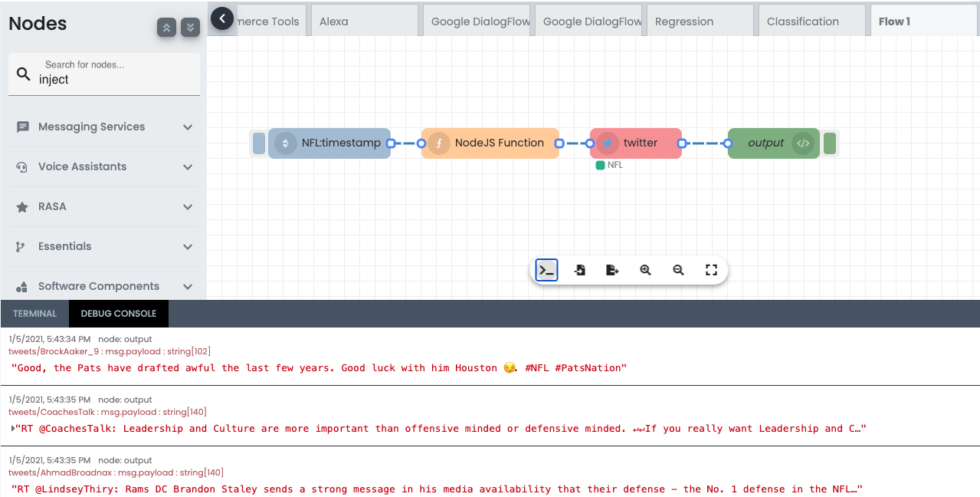Click the input port of twitter node
980x497 pixels.
click(x=590, y=143)
